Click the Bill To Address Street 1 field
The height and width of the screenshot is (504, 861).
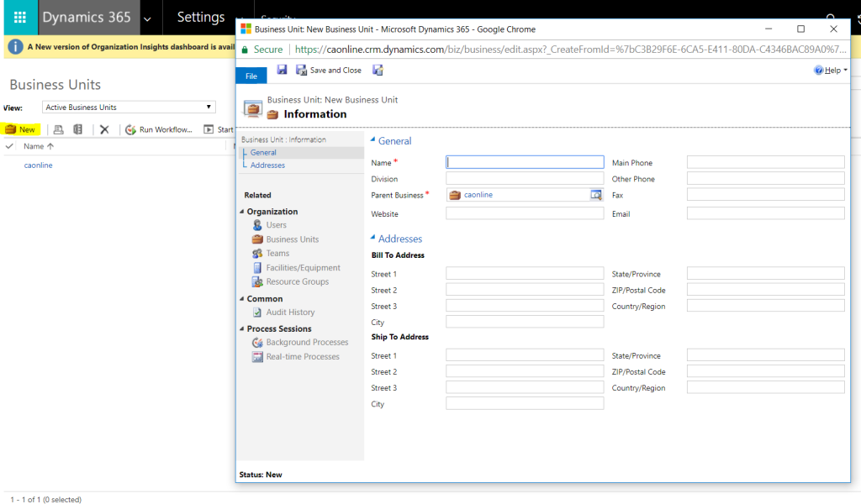(525, 273)
